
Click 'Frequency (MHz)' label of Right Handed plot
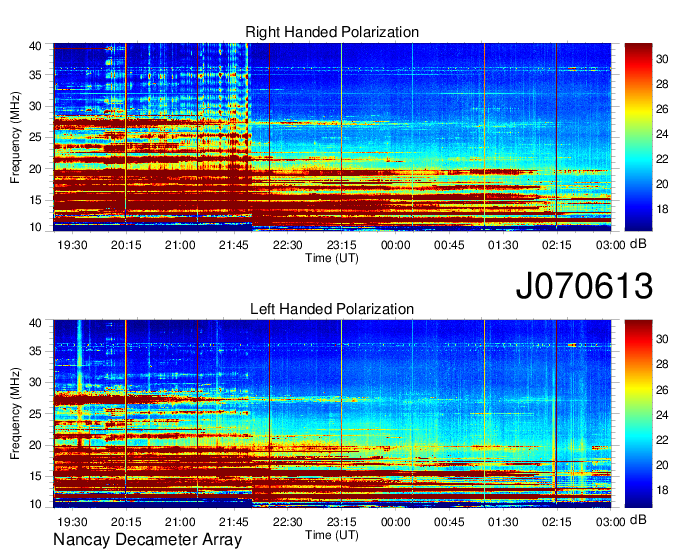[x=15, y=137]
